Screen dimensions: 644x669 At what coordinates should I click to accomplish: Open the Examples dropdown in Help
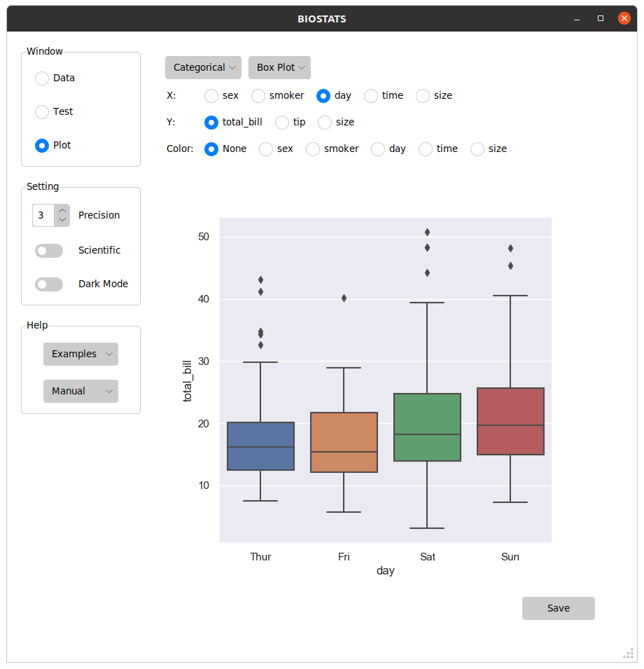coord(80,354)
